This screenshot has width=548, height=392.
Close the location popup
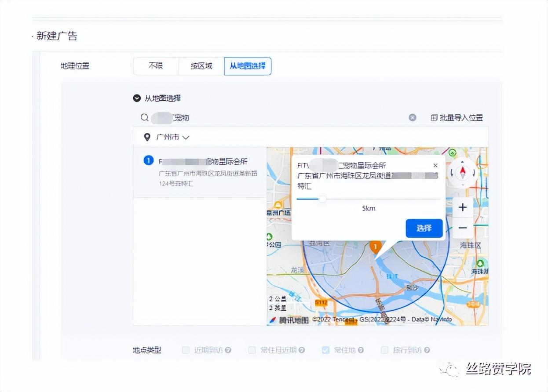[x=435, y=166]
